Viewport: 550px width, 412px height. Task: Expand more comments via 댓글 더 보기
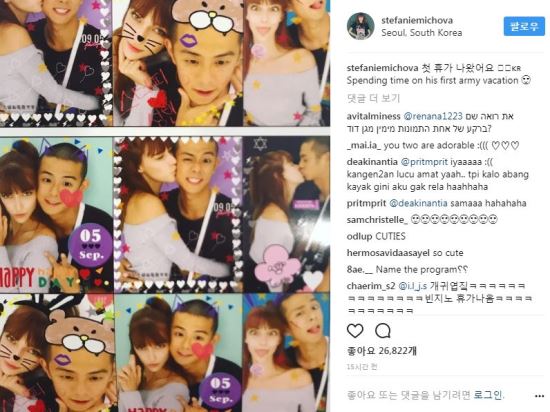(373, 98)
